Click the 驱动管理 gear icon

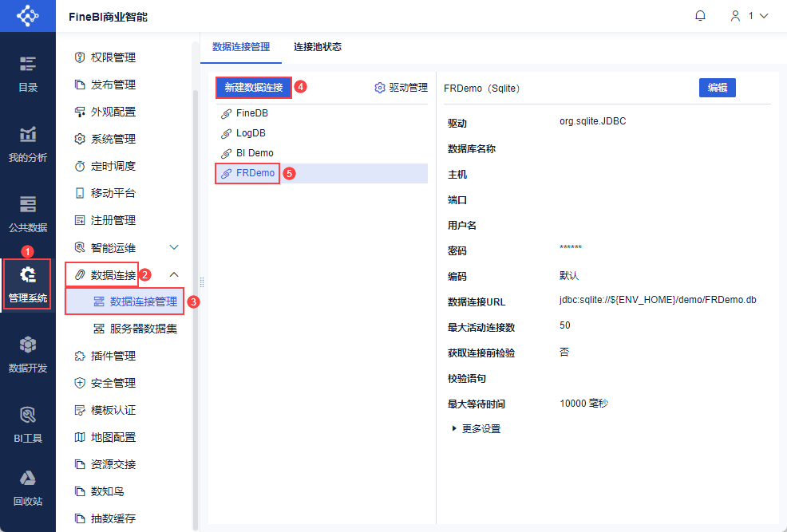point(380,88)
